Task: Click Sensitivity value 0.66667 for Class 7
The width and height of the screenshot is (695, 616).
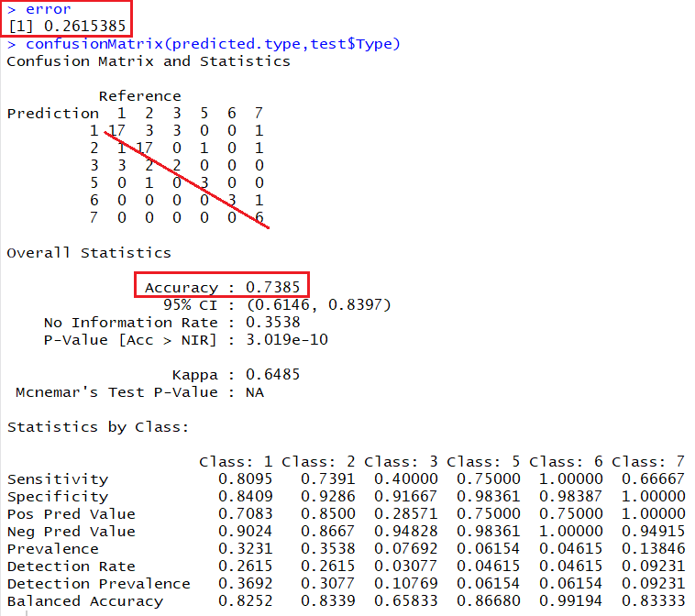Action: (x=654, y=479)
